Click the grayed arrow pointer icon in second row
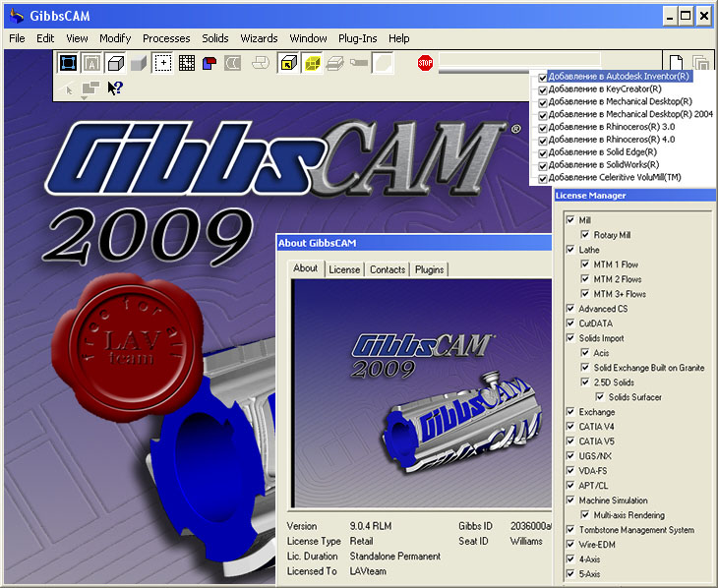Viewport: 718px width, 588px height. point(68,88)
